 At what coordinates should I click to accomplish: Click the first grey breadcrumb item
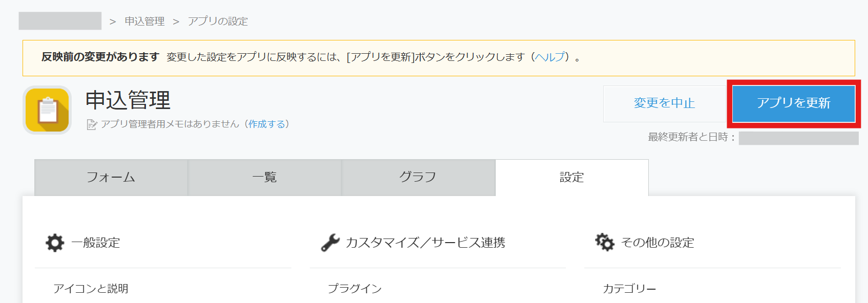[60, 21]
